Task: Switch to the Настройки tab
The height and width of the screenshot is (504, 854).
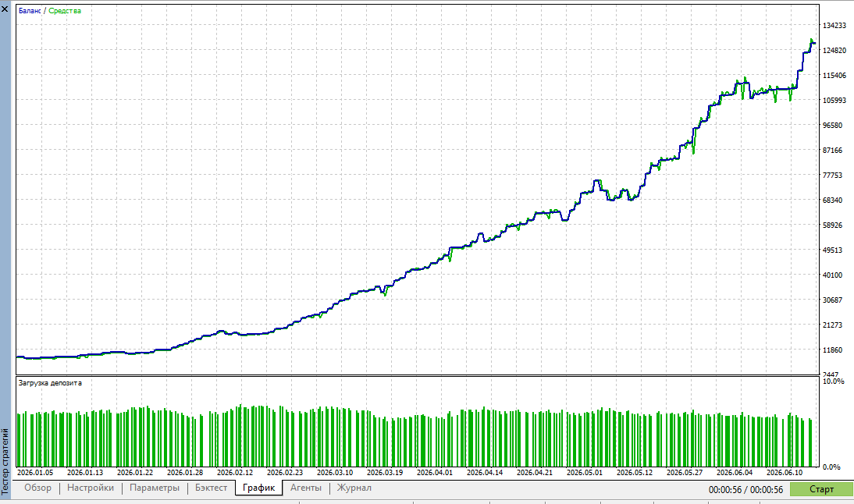Action: pos(91,488)
